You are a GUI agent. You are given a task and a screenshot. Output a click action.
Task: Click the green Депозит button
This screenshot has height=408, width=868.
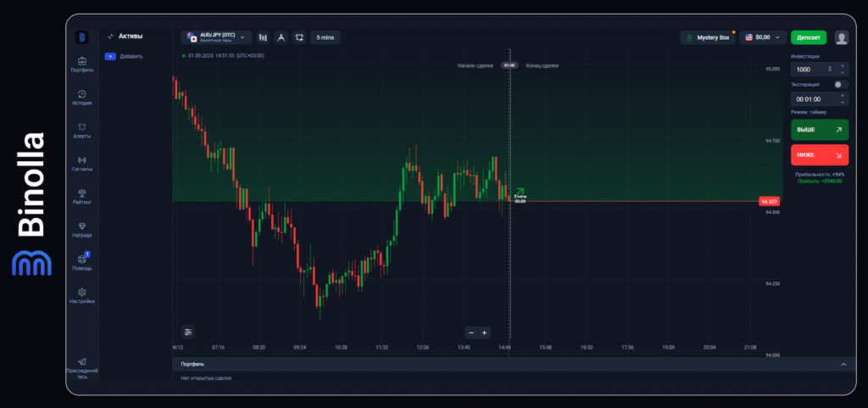tap(808, 37)
